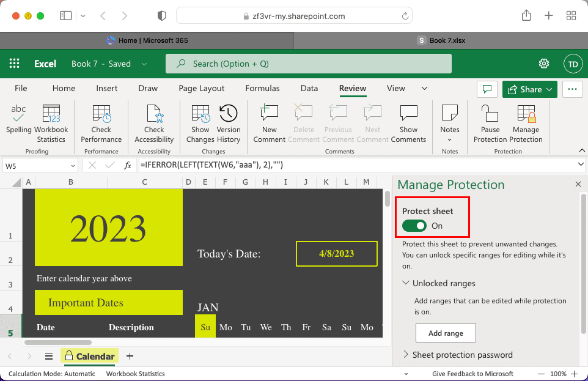Open the Page Layout tab
This screenshot has width=588, height=381.
(201, 88)
